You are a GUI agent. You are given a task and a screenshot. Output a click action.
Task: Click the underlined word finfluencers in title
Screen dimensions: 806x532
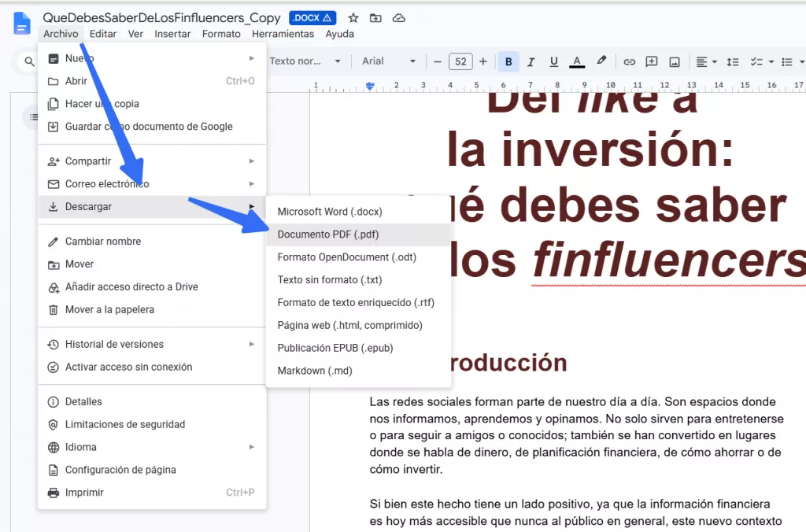(668, 260)
